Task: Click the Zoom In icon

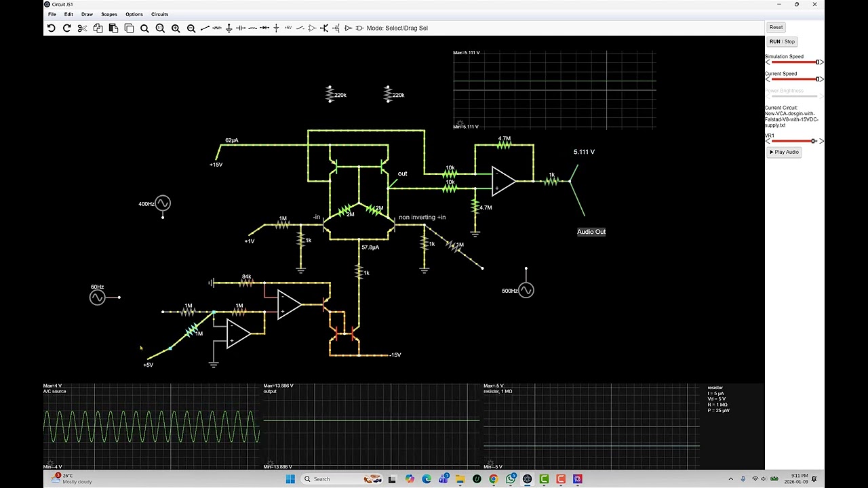Action: 176,28
